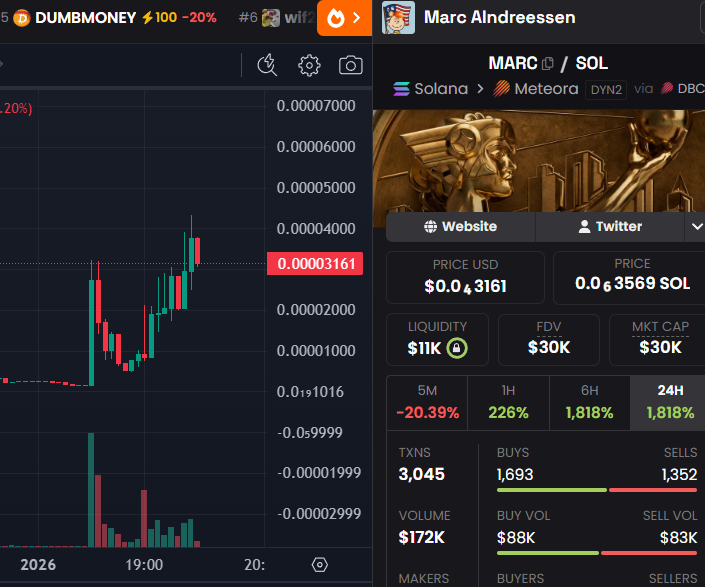The width and height of the screenshot is (705, 587).
Task: Click the PRICE USD box
Action: pyautogui.click(x=465, y=277)
